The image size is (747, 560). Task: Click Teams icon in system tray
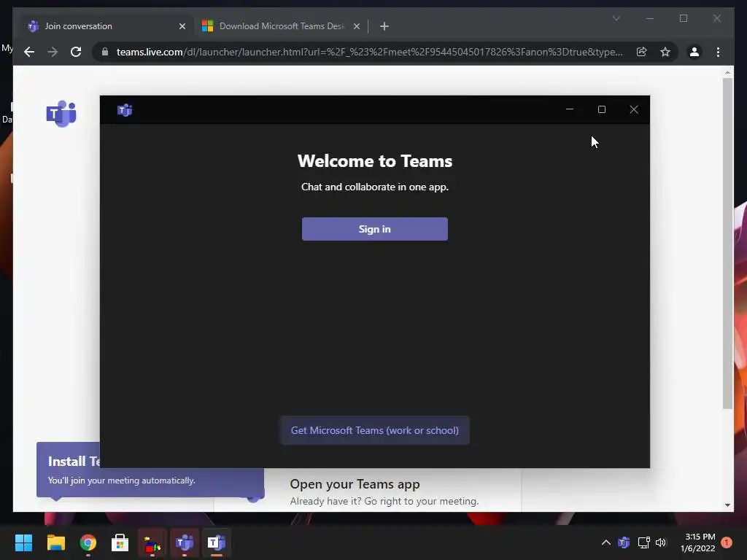click(x=624, y=542)
